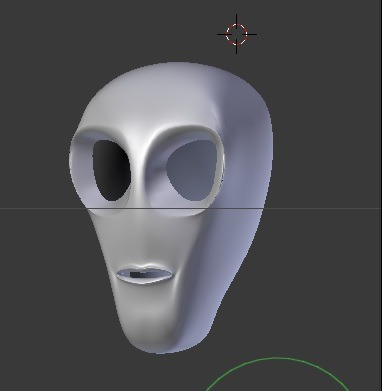This screenshot has height=391, width=382.
Task: Click the 3D cursor crosshair marker
Action: coord(237,34)
